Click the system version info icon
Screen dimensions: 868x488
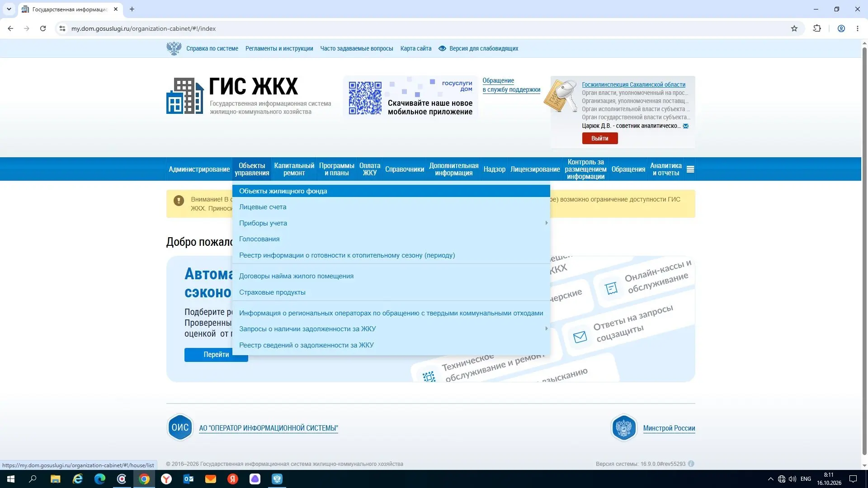(x=691, y=464)
